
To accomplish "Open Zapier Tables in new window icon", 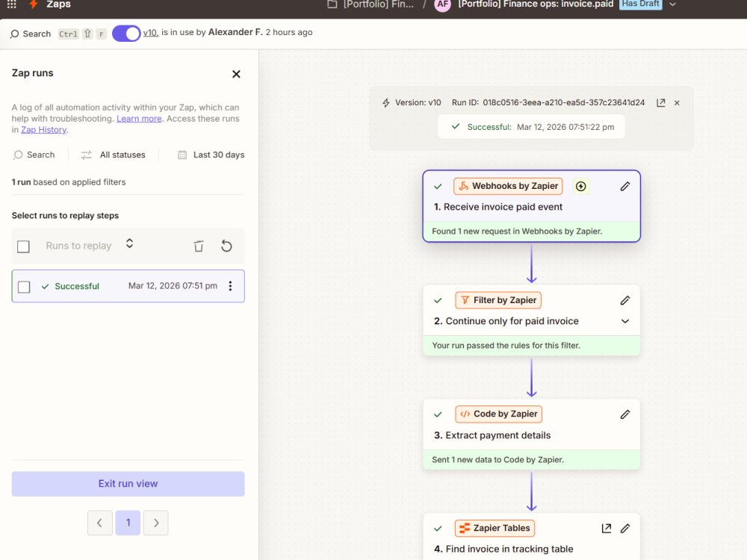I will [607, 528].
